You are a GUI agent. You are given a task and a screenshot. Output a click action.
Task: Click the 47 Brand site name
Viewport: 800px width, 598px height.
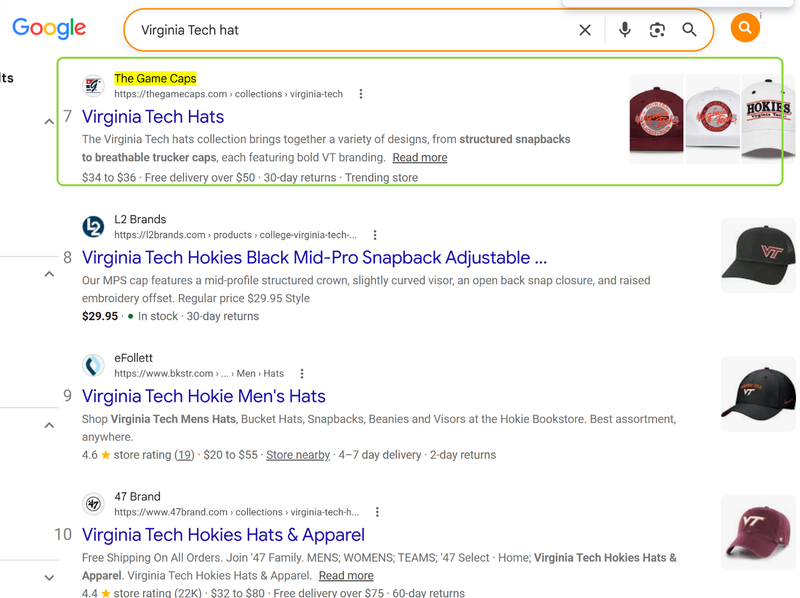coord(137,496)
